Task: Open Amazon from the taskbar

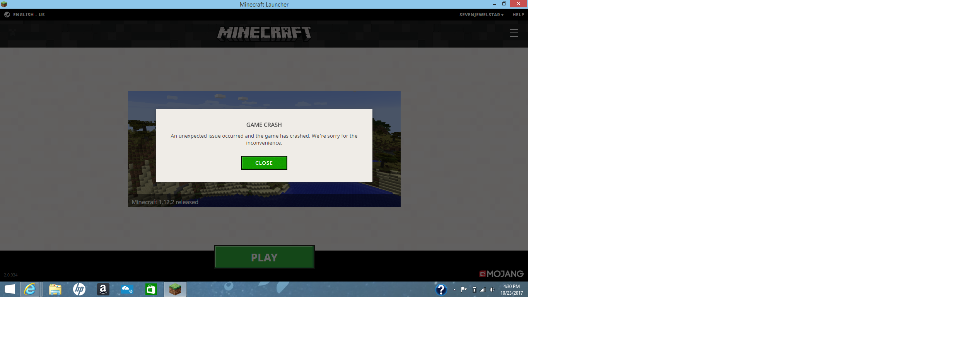Action: (x=103, y=289)
